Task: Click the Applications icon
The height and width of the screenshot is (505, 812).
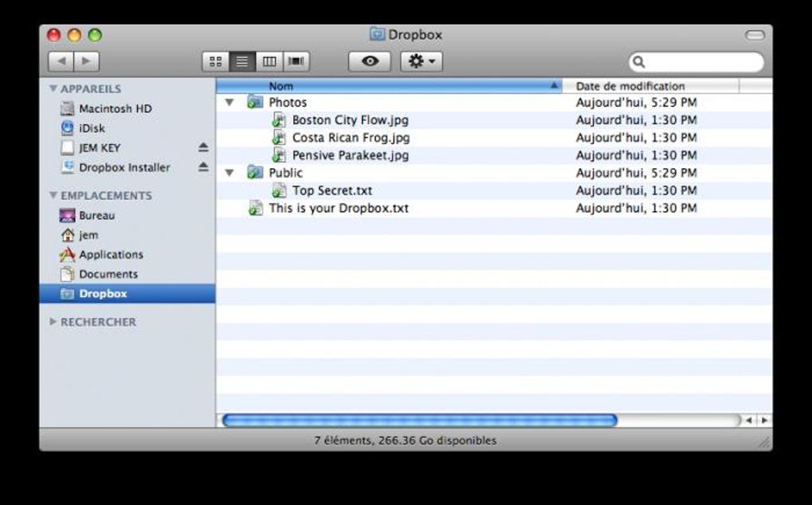Action: pos(68,254)
